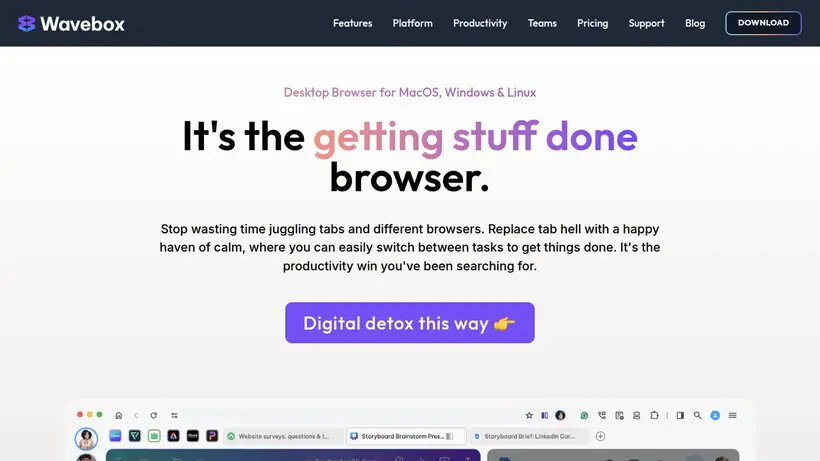Click the stacked cards icon in toolbar
This screenshot has height=461, width=820.
(636, 416)
